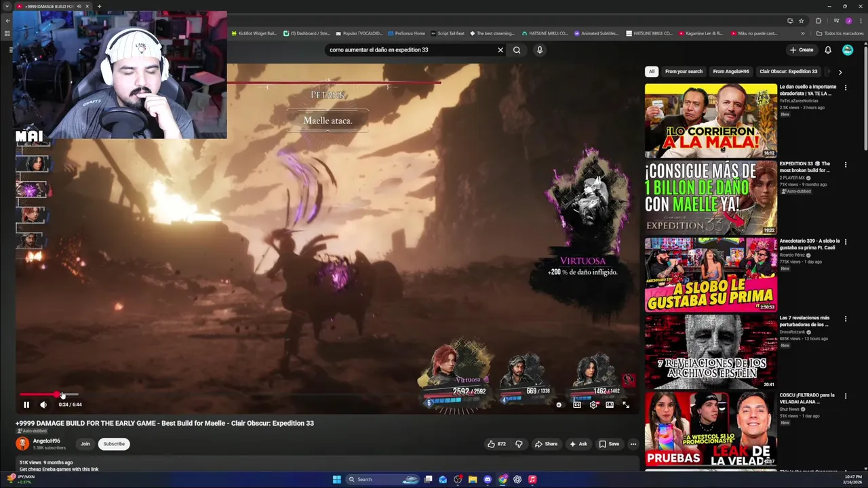The width and height of the screenshot is (868, 488).
Task: Like the video (872 thumbs up)
Action: (496, 444)
